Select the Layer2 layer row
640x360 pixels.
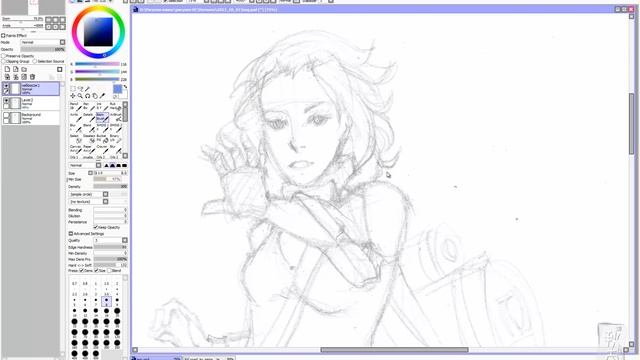31,103
